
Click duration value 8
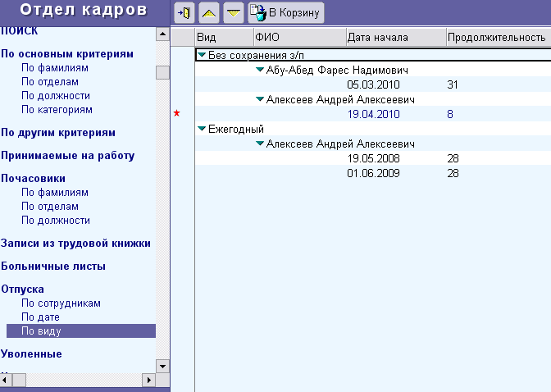[x=450, y=114]
